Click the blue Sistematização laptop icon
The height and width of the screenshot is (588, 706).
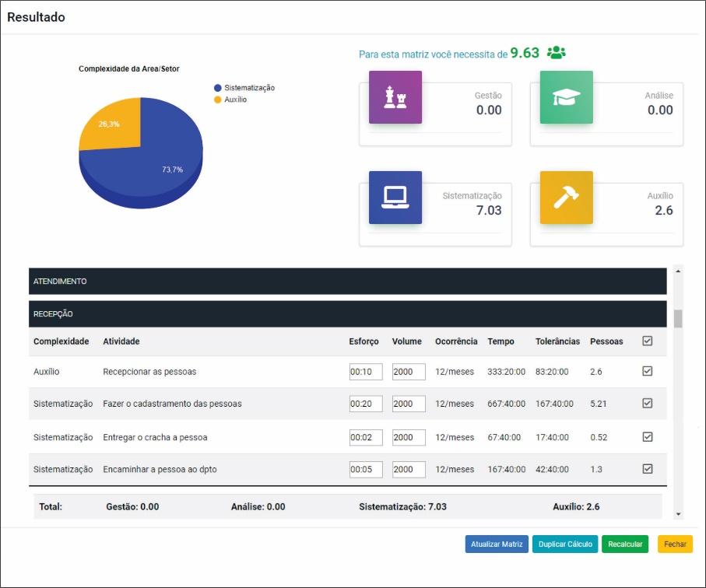(x=395, y=198)
